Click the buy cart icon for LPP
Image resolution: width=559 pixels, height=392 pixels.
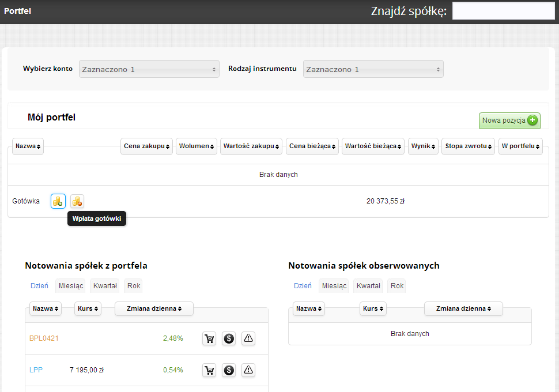209,370
